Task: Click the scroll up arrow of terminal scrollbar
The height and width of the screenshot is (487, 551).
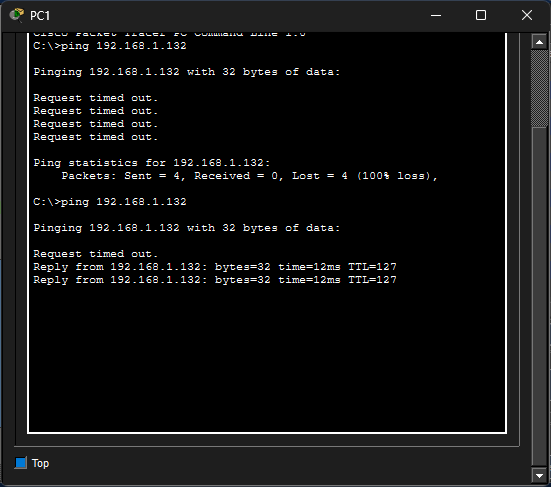Action: click(539, 42)
